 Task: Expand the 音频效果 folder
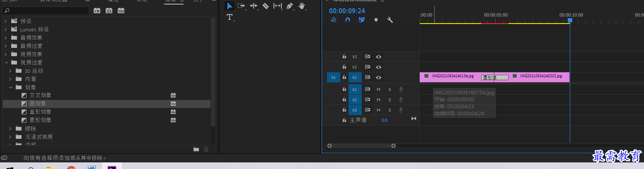(6, 38)
